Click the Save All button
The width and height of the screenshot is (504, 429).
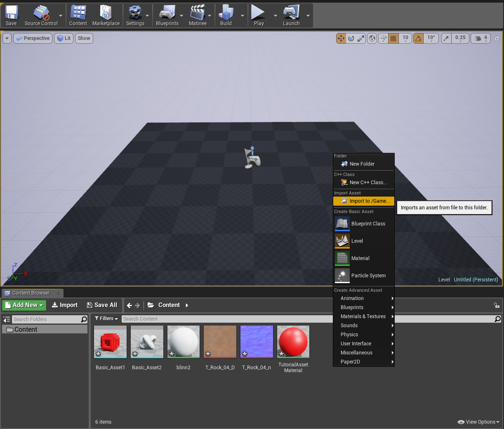102,305
